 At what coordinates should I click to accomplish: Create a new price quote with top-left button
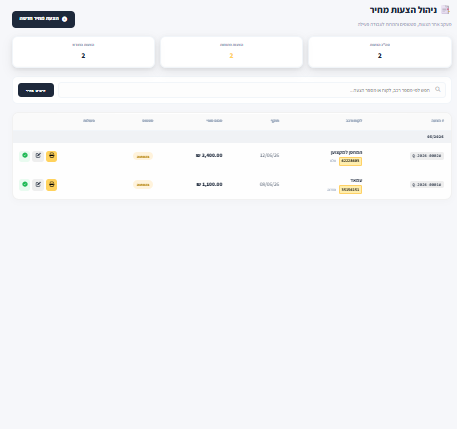pyautogui.click(x=43, y=19)
